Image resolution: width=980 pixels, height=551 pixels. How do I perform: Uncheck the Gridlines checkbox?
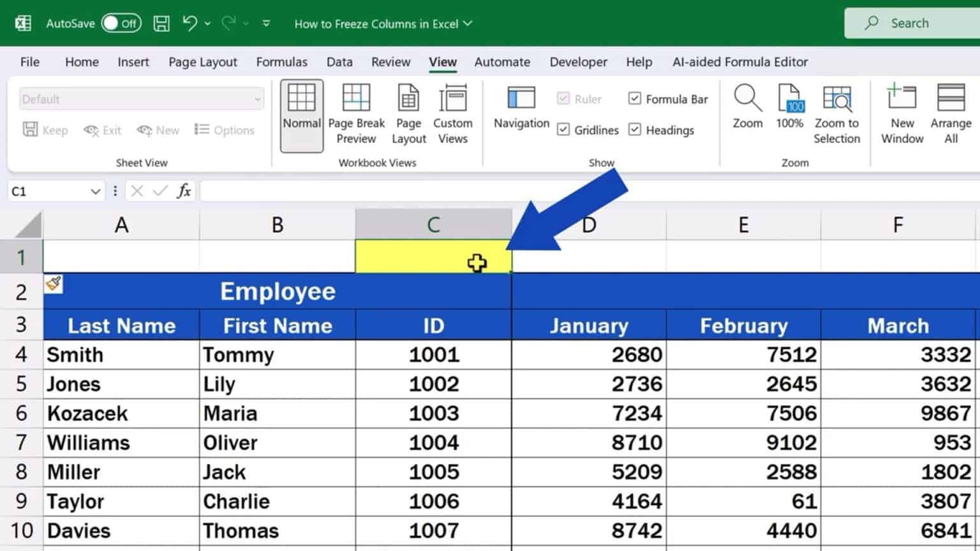point(563,129)
